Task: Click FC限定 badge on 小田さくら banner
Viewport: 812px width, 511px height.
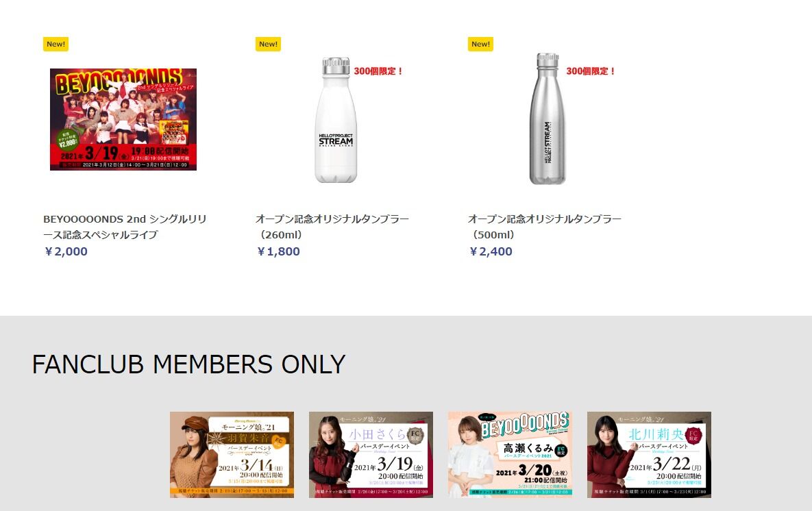Action: [415, 436]
